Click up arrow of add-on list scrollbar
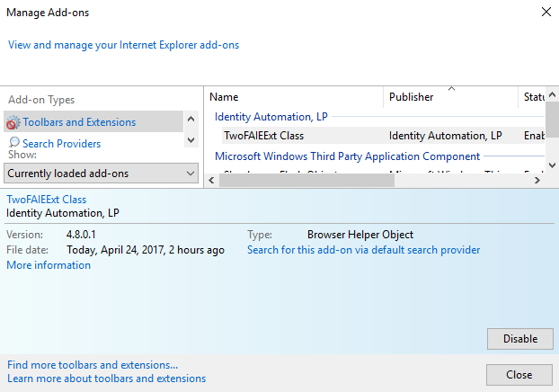The height and width of the screenshot is (392, 559). tap(552, 95)
